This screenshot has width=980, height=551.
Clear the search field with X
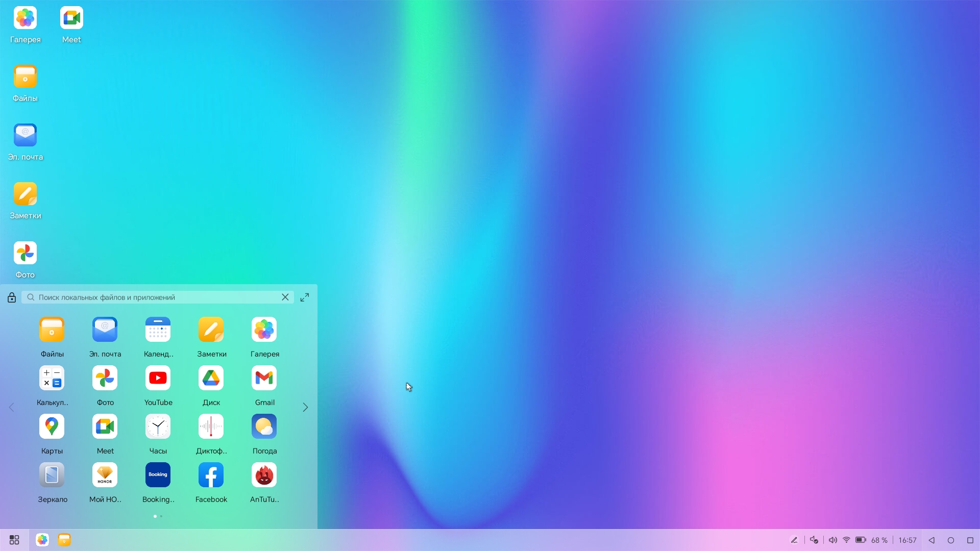click(x=285, y=297)
